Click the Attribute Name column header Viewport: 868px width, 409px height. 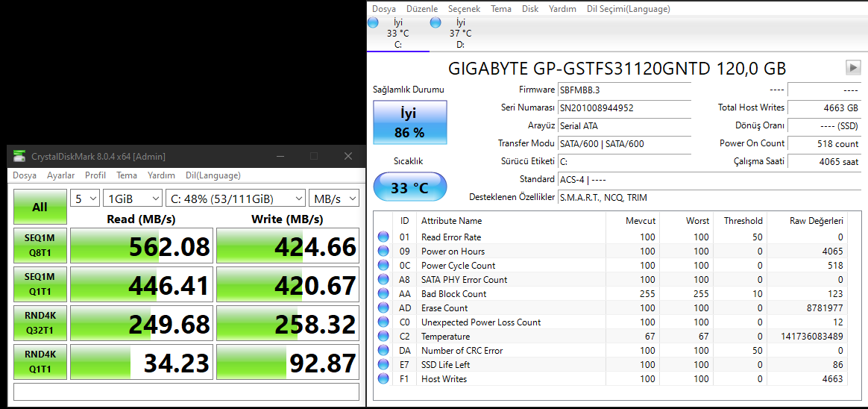click(x=511, y=221)
